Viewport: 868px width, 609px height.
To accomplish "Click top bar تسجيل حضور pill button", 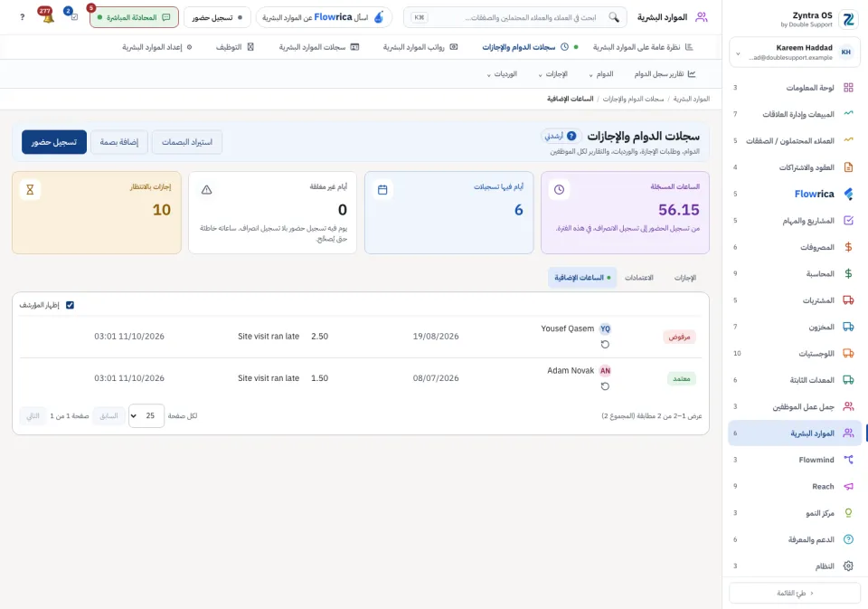I will [x=217, y=17].
